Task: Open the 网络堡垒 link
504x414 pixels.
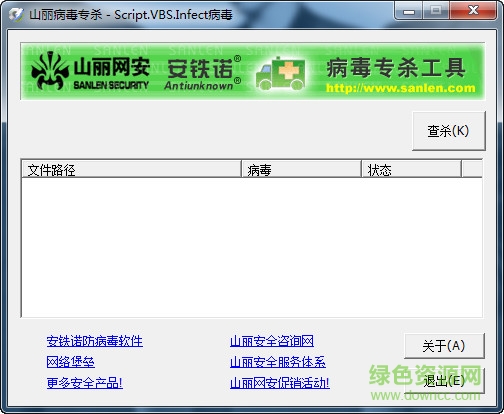Action: pos(71,362)
